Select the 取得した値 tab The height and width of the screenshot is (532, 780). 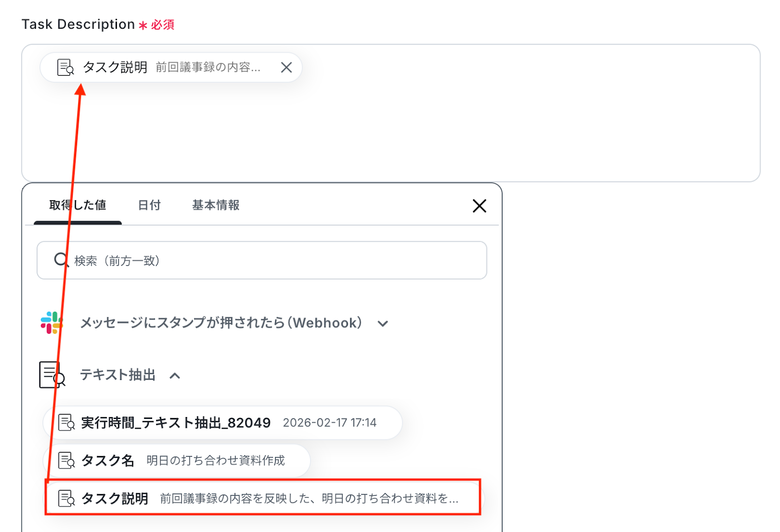(x=78, y=205)
